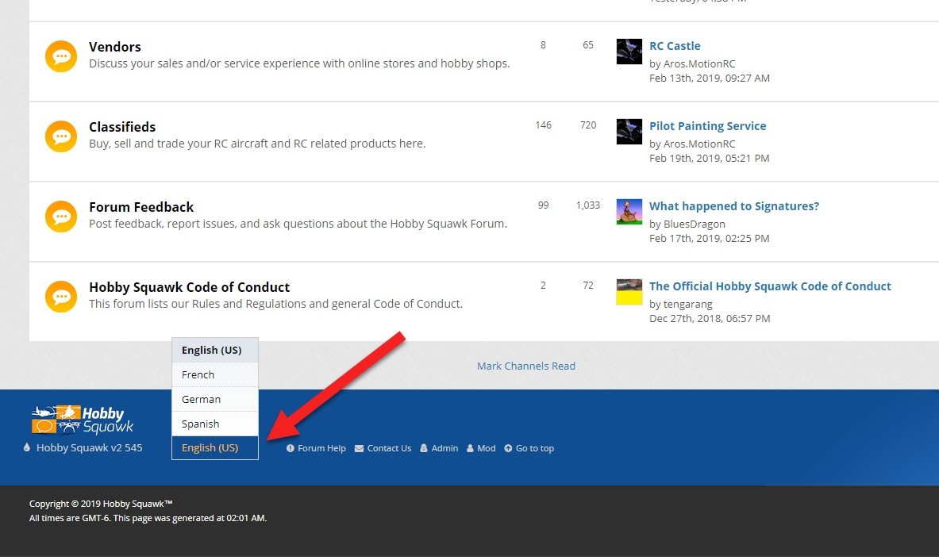Click Aros.MotionRC under RC Castle
Screen dimensions: 939x560
[698, 63]
